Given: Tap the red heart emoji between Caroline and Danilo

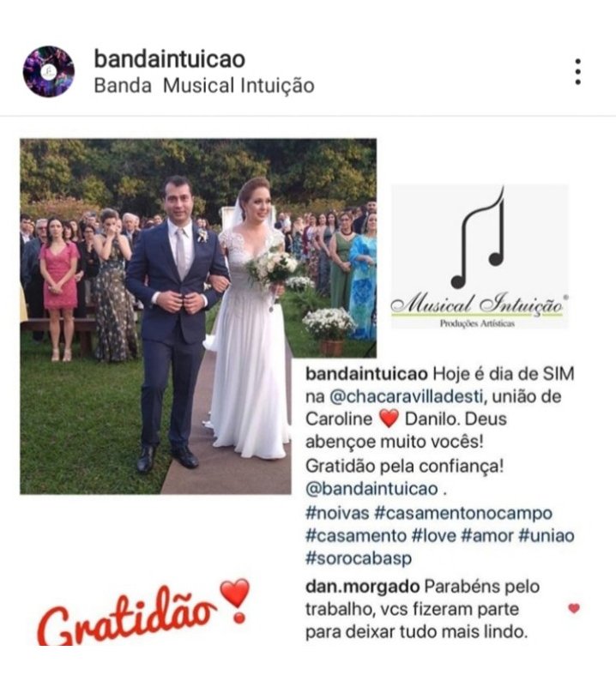Looking at the screenshot, I should (x=389, y=419).
